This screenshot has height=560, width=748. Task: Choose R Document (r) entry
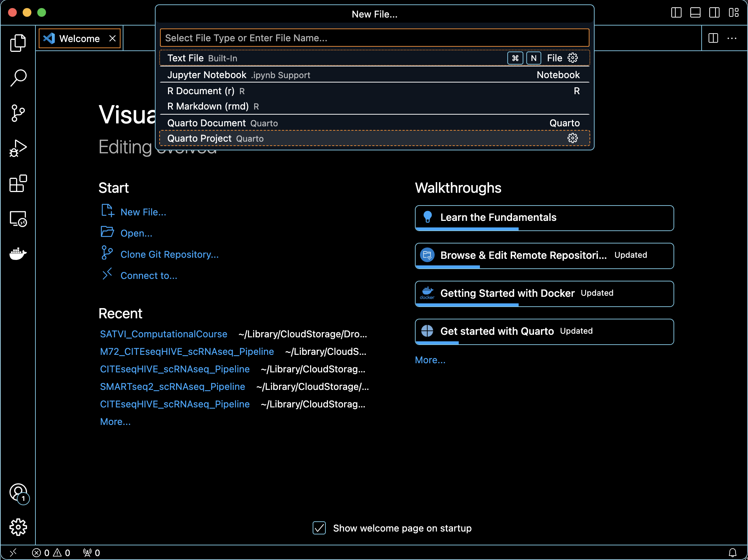pos(375,91)
